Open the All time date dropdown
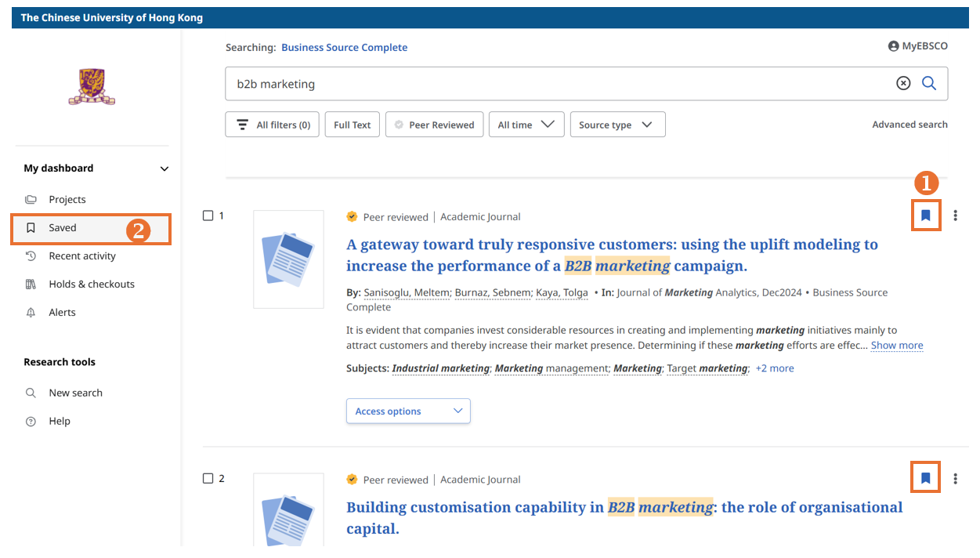 (526, 125)
